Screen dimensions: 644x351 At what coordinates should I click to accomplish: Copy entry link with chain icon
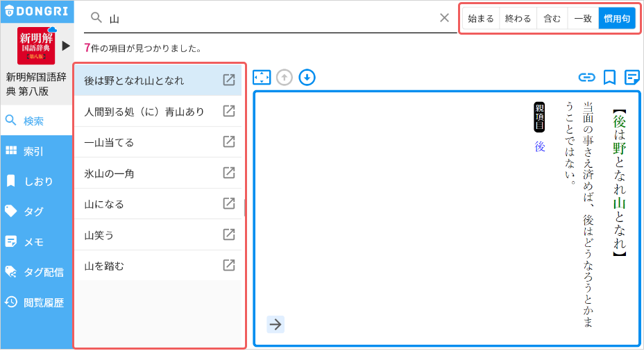point(586,77)
